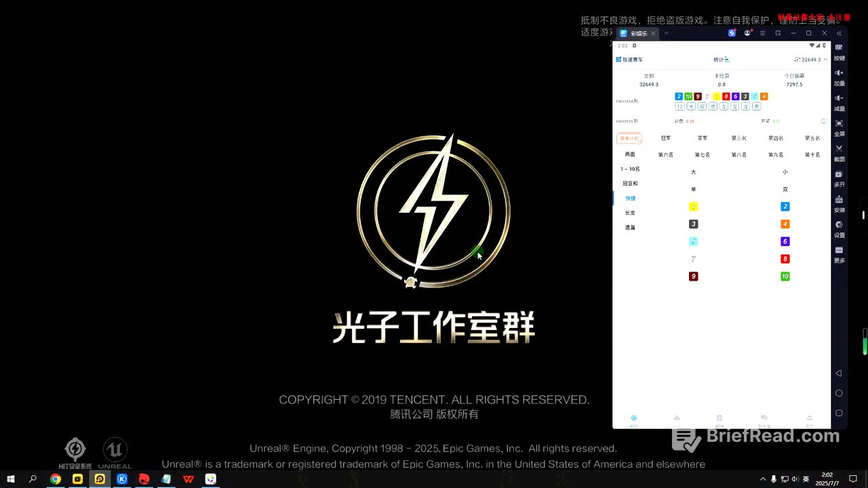Select the 亚军 position option

[703, 138]
